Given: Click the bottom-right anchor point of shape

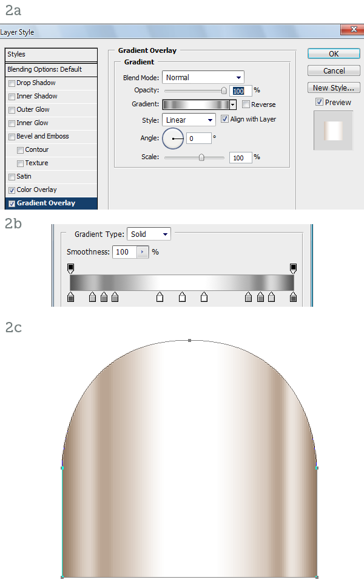Looking at the screenshot, I should point(317,577).
